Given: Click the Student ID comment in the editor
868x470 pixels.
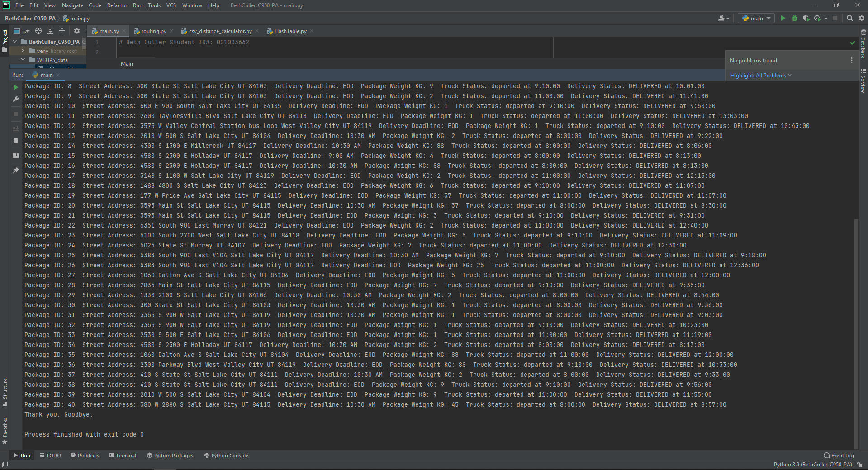Looking at the screenshot, I should [184, 42].
